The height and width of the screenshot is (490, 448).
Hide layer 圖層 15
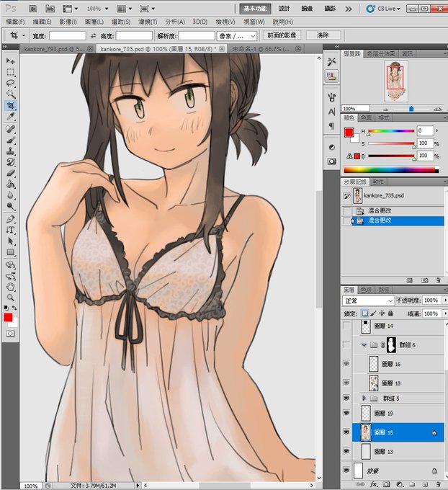[346, 432]
